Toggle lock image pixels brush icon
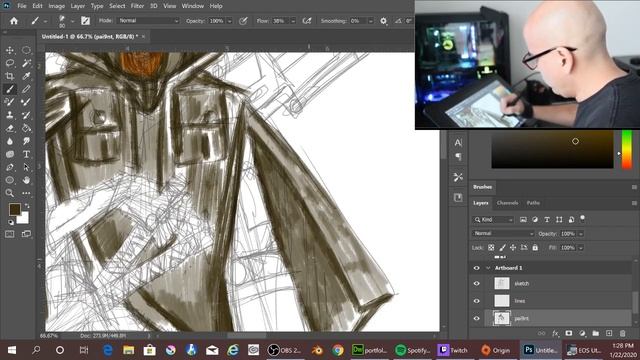Viewport: 640px width, 360px height. [x=502, y=248]
